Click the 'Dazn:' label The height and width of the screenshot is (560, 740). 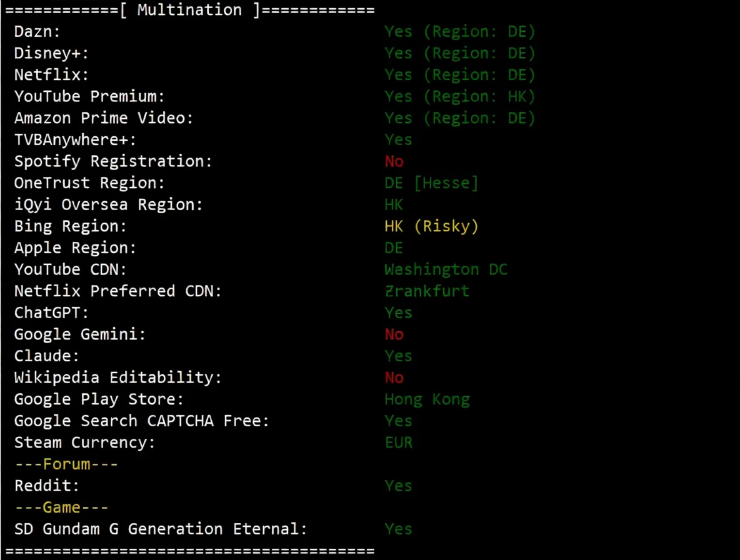(x=37, y=32)
